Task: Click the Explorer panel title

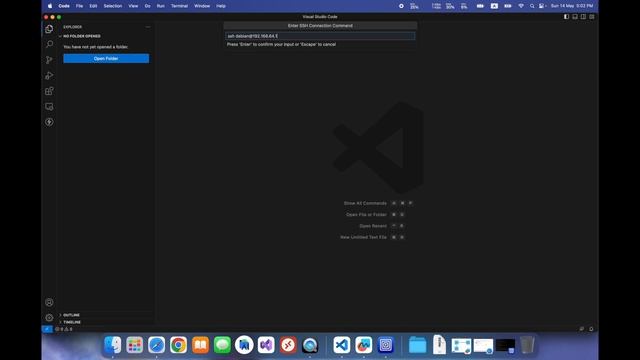Action: (x=73, y=27)
